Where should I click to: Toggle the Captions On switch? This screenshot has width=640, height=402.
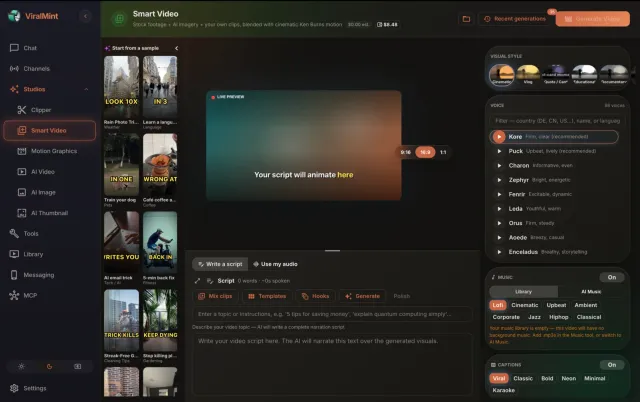tap(611, 365)
